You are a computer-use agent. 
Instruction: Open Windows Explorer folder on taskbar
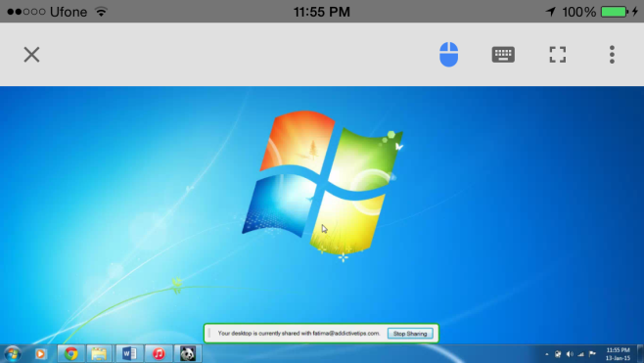pos(99,353)
